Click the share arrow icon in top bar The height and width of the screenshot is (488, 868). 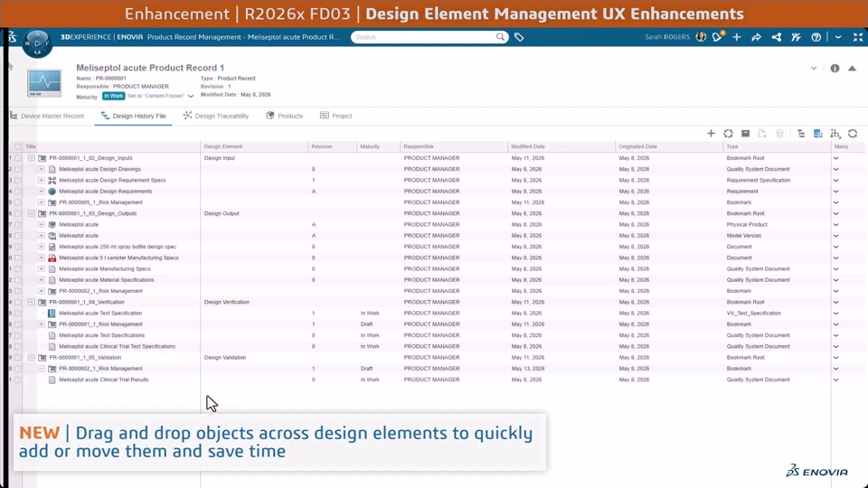pos(756,37)
